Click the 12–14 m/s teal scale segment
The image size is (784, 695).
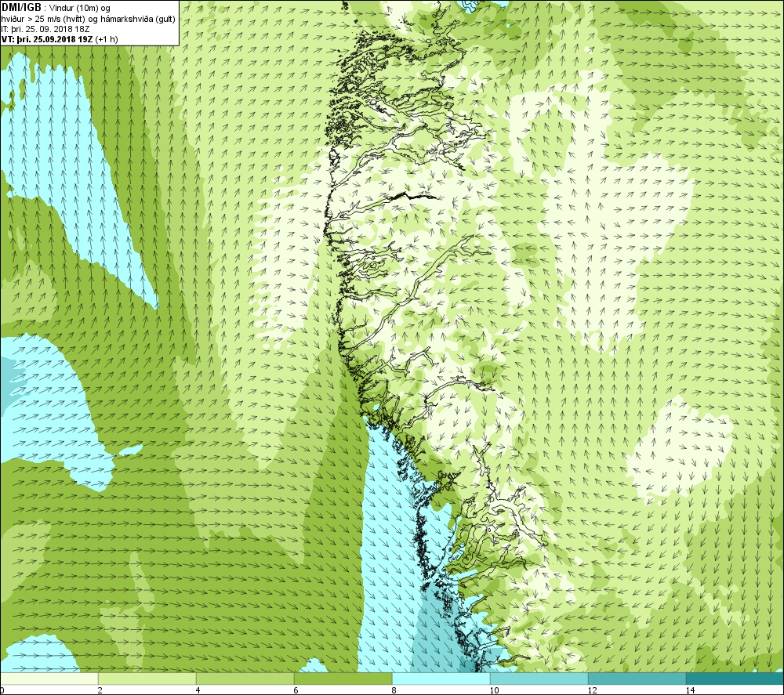[x=637, y=679]
